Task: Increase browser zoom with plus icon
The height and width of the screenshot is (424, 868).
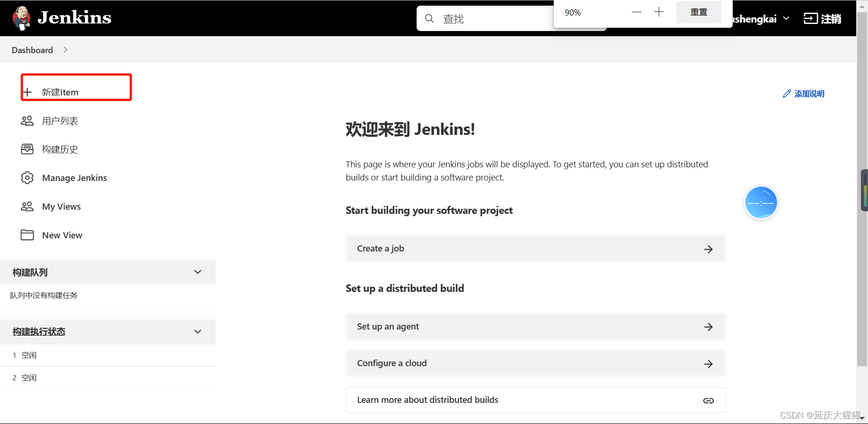Action: pyautogui.click(x=659, y=12)
